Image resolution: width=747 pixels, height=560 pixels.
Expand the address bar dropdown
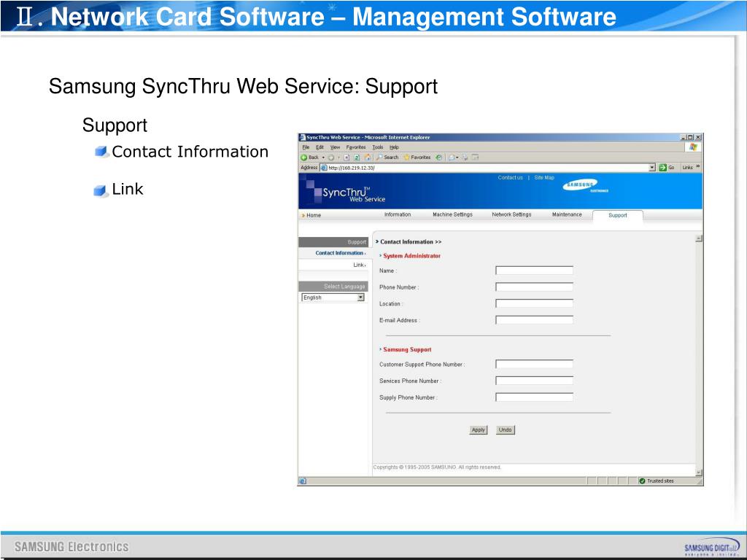coord(652,168)
